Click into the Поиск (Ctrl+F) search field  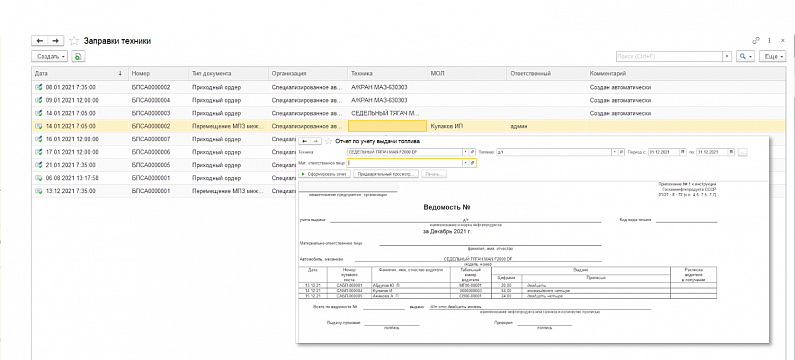[669, 56]
